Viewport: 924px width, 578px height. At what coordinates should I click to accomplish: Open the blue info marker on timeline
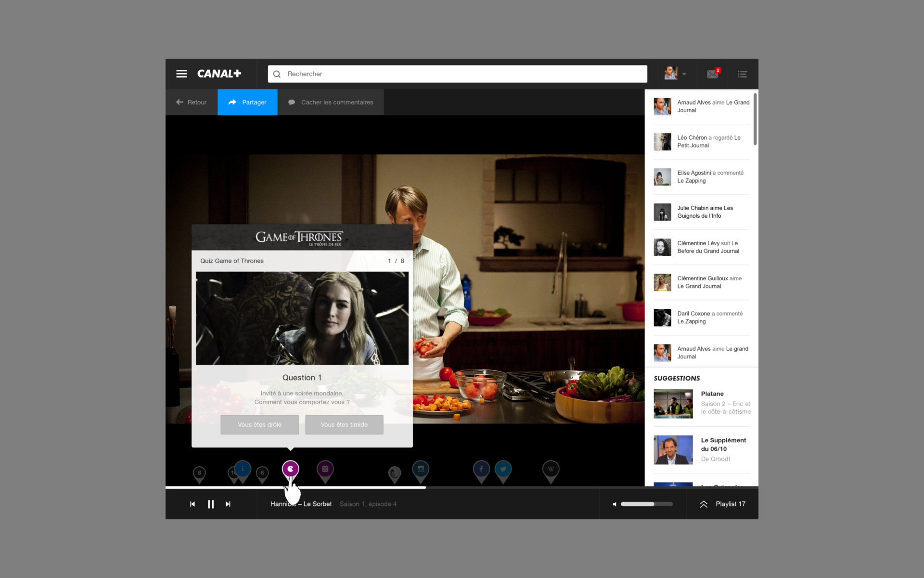coord(243,469)
